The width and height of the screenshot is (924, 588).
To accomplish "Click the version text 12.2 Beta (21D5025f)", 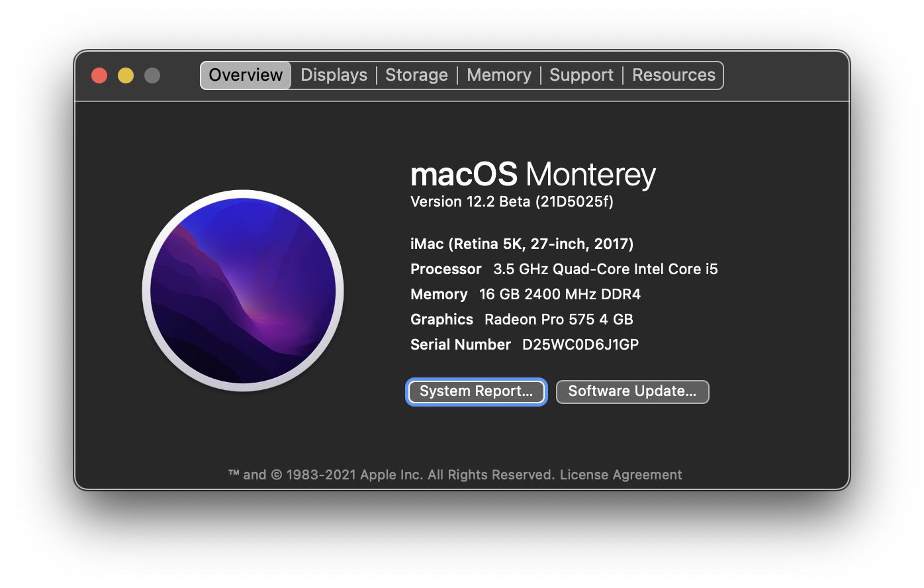I will 512,201.
